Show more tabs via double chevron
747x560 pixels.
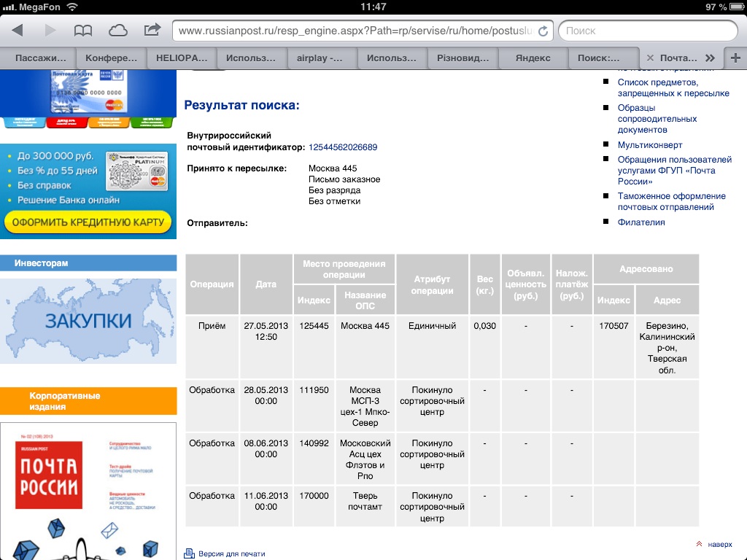pyautogui.click(x=710, y=58)
